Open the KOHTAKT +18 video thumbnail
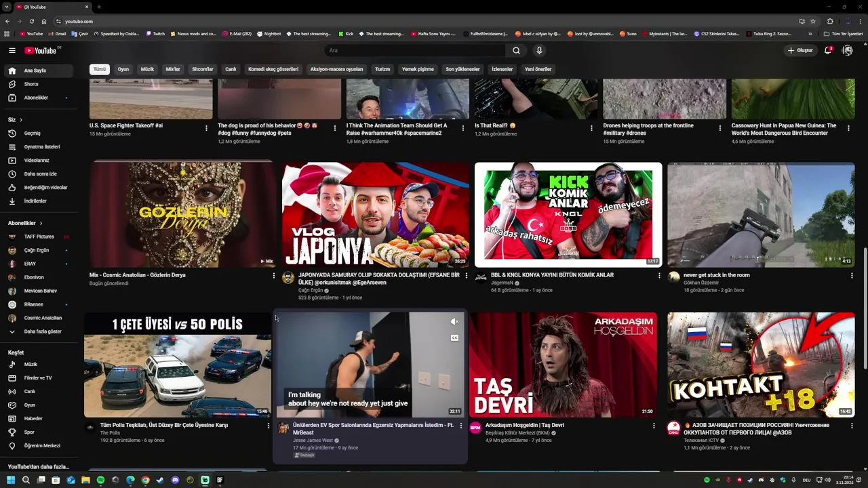868x488 pixels. tap(761, 365)
